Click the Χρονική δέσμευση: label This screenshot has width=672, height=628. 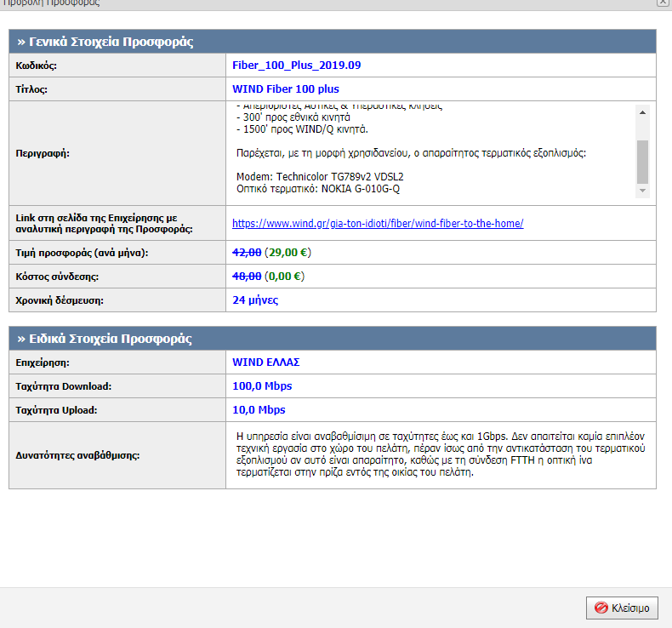[x=60, y=300]
